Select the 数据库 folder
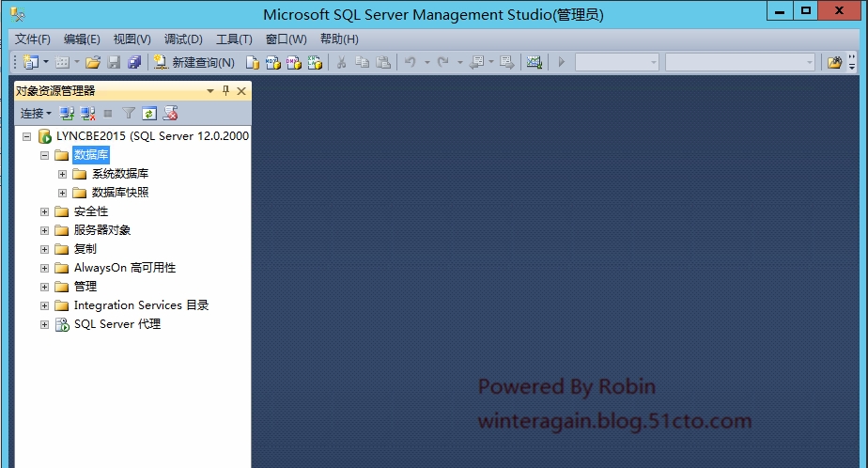The image size is (868, 468). pyautogui.click(x=91, y=155)
